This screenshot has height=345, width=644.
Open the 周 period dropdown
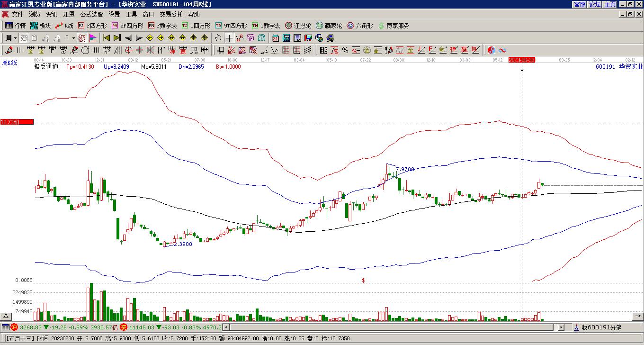(x=11, y=38)
